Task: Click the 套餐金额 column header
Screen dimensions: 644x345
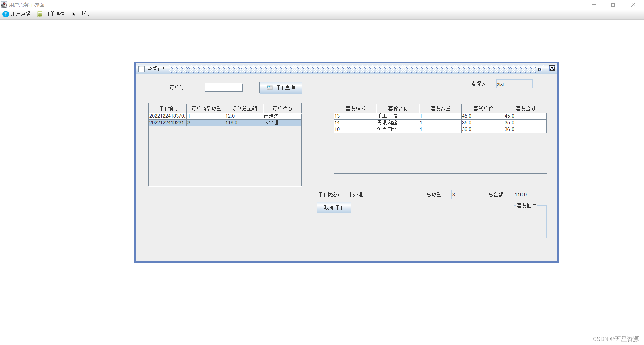Action: (x=525, y=108)
